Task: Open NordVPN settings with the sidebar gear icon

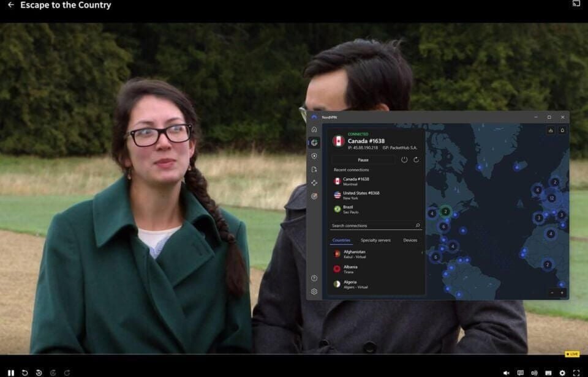Action: click(314, 292)
